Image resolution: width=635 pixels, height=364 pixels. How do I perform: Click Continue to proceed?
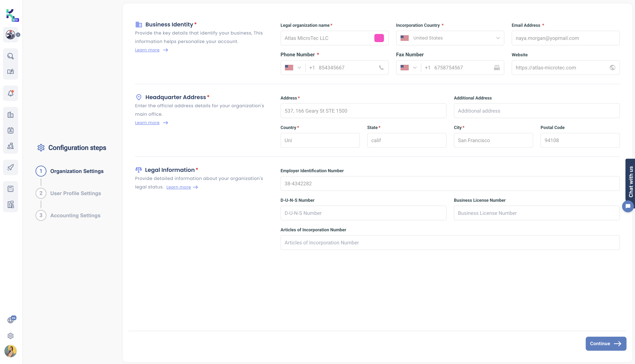[606, 344]
